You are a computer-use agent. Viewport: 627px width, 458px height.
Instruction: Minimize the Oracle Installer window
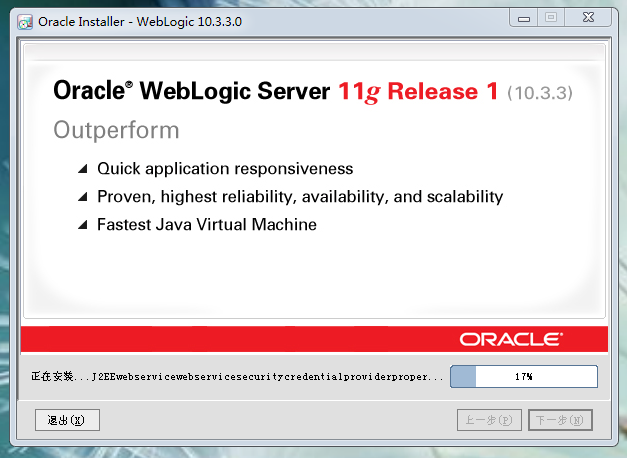(x=524, y=18)
